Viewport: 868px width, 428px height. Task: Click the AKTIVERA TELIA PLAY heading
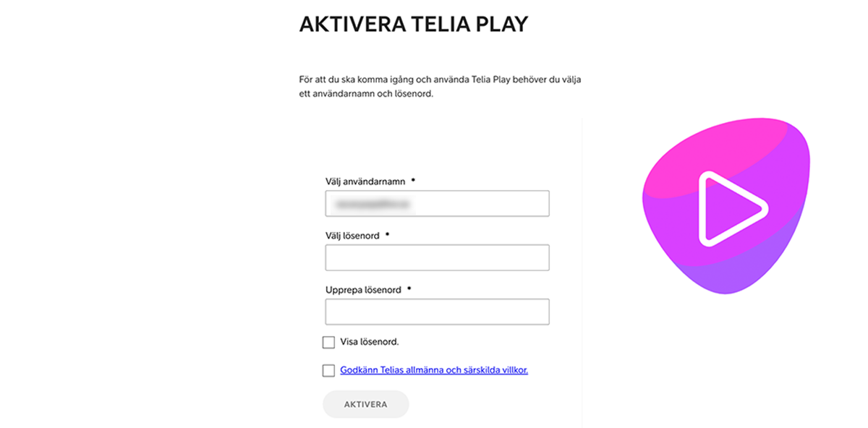click(x=413, y=23)
